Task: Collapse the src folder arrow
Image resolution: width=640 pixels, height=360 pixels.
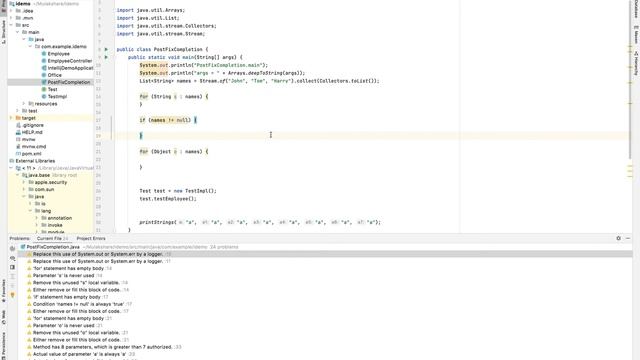Action: click(x=11, y=25)
